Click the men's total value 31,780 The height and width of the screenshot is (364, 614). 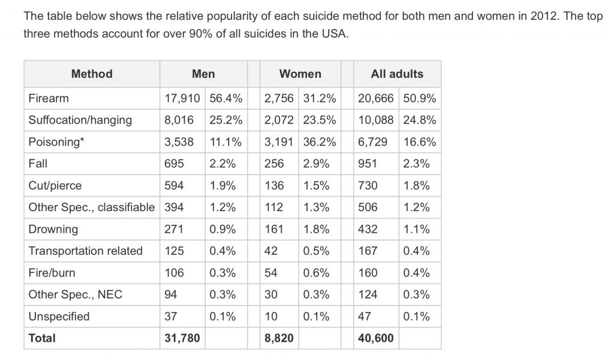pyautogui.click(x=182, y=338)
